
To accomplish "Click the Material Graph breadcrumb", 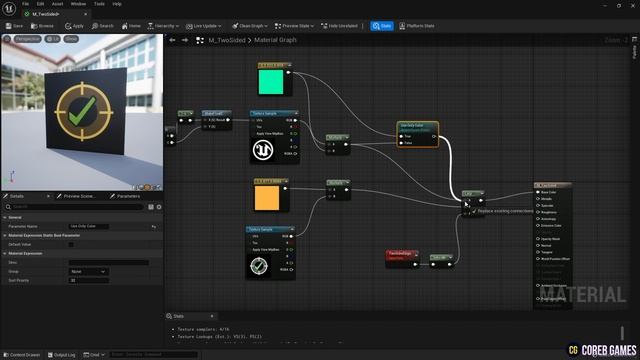I will [x=275, y=40].
